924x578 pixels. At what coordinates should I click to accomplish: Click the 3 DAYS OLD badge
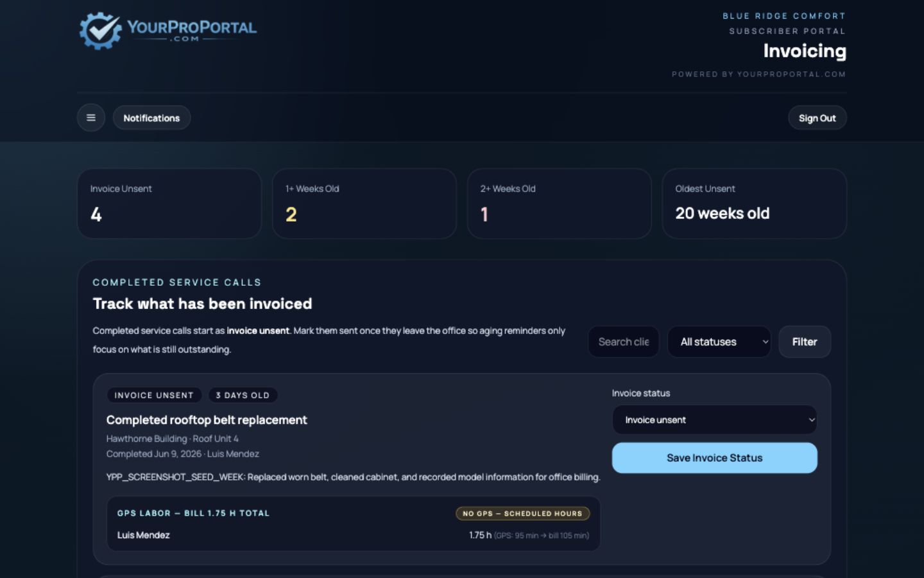point(243,395)
